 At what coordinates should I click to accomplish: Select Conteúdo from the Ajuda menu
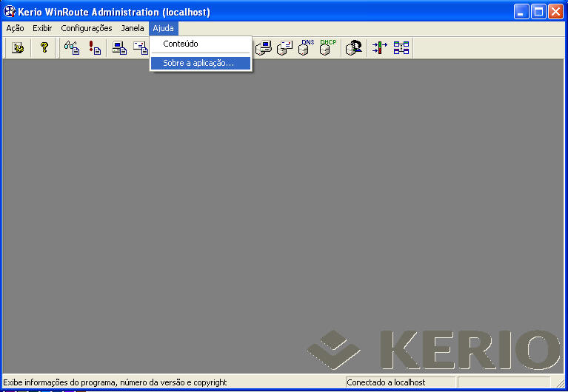pyautogui.click(x=181, y=44)
